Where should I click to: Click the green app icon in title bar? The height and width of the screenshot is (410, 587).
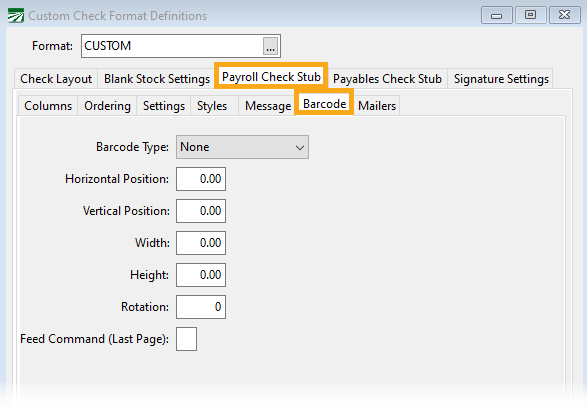(x=16, y=16)
